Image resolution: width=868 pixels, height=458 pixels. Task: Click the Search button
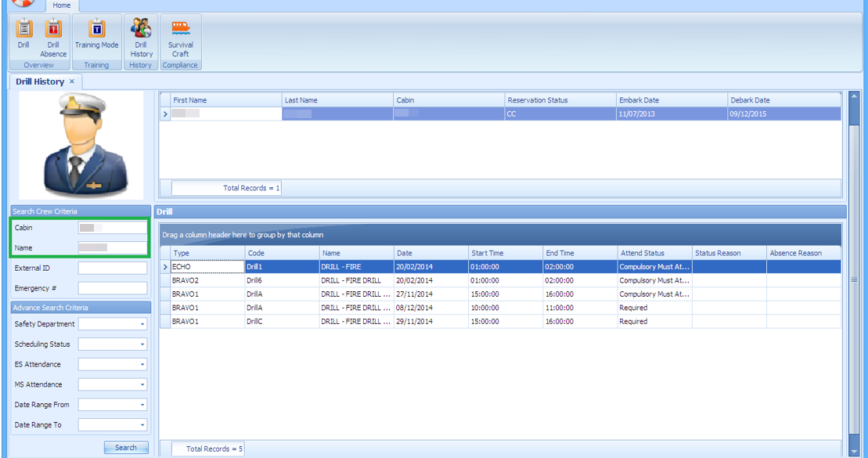click(125, 447)
